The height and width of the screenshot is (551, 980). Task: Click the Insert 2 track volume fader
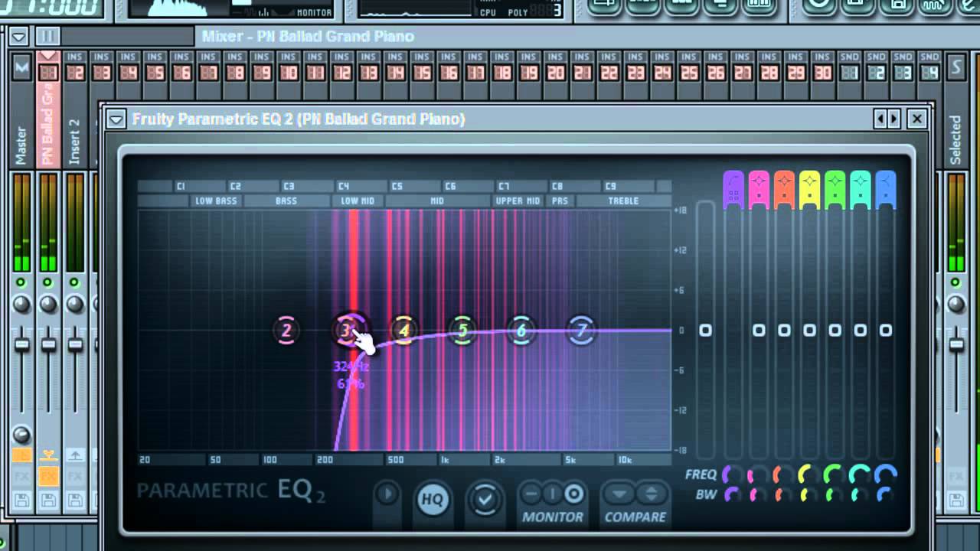click(75, 346)
